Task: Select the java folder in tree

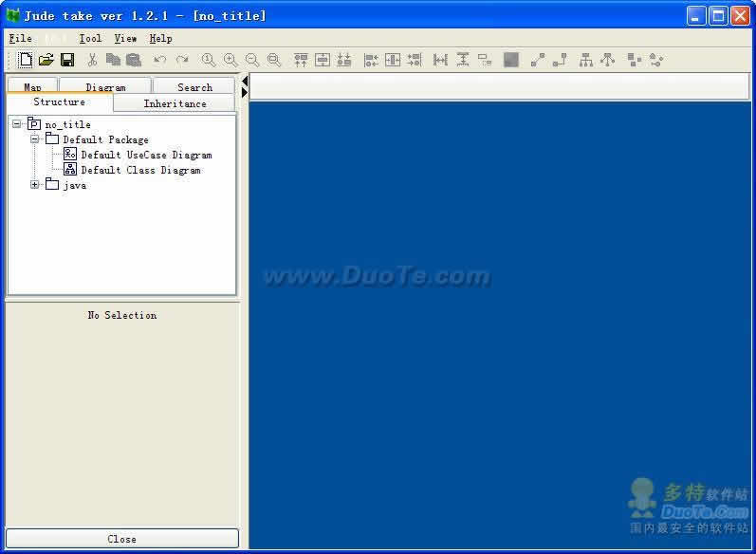Action: pyautogui.click(x=75, y=185)
